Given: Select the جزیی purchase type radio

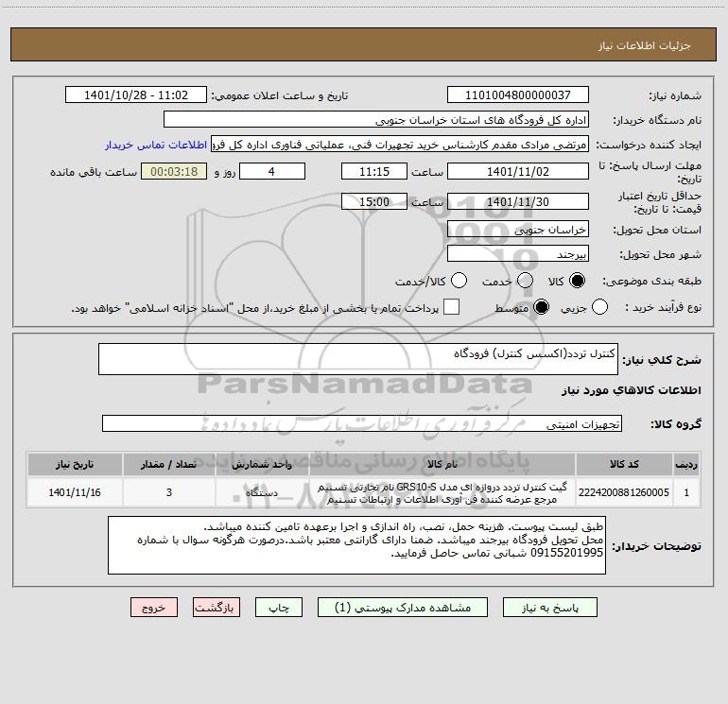Looking at the screenshot, I should [x=599, y=307].
